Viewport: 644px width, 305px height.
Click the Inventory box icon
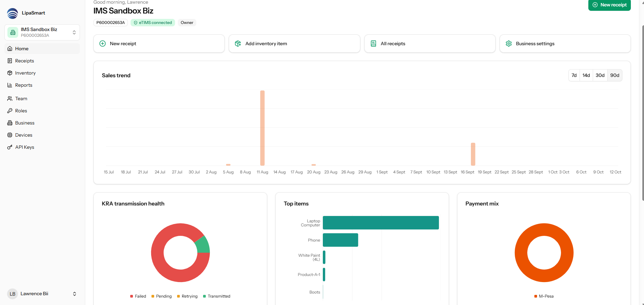10,73
